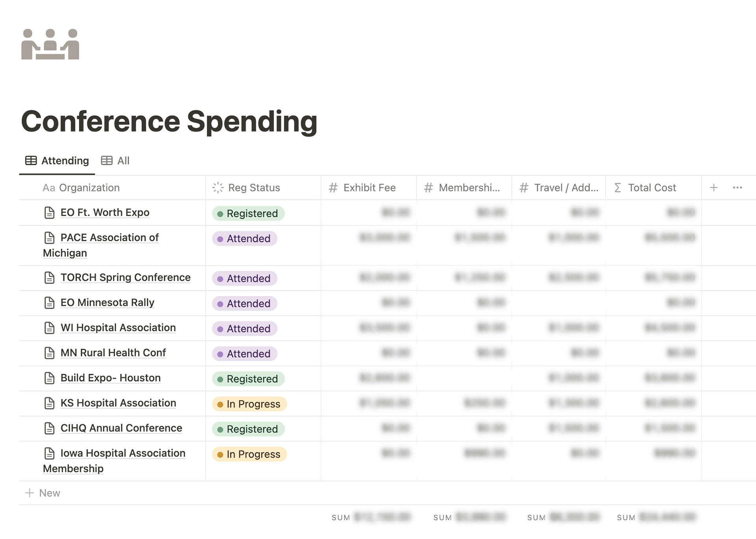Click the page icon beside TORCH Spring Conference
Screen dimensions: 756x539
click(49, 277)
